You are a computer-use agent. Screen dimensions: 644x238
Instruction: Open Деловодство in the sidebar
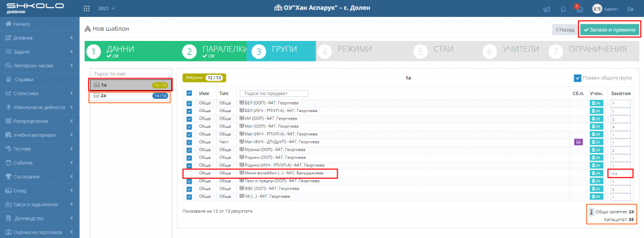tap(40, 218)
